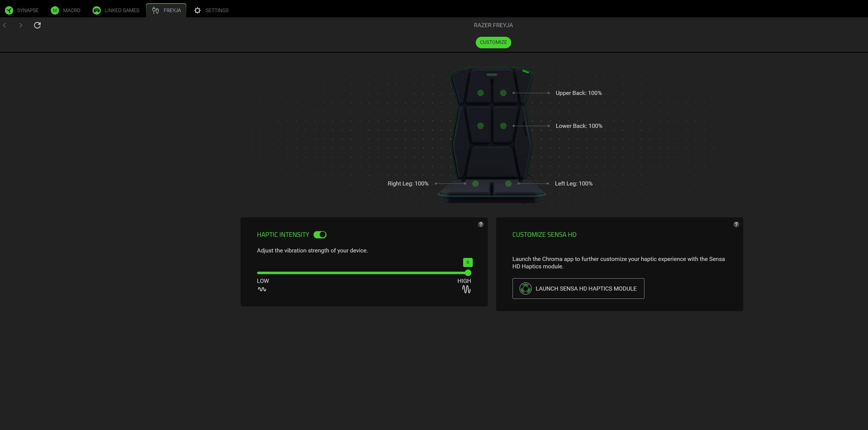Screen dimensions: 868x430
Task: Click the haptic intensity slider handle
Action: coord(468,273)
